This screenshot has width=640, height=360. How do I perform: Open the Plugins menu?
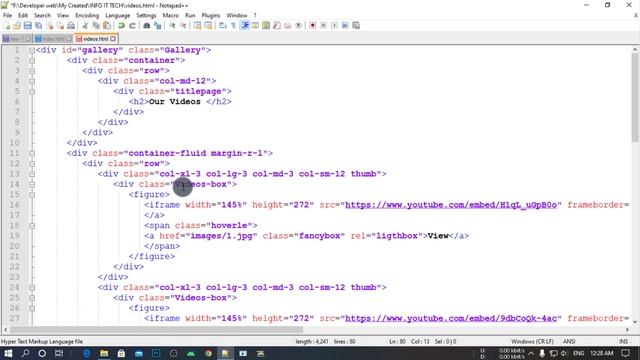pyautogui.click(x=211, y=15)
